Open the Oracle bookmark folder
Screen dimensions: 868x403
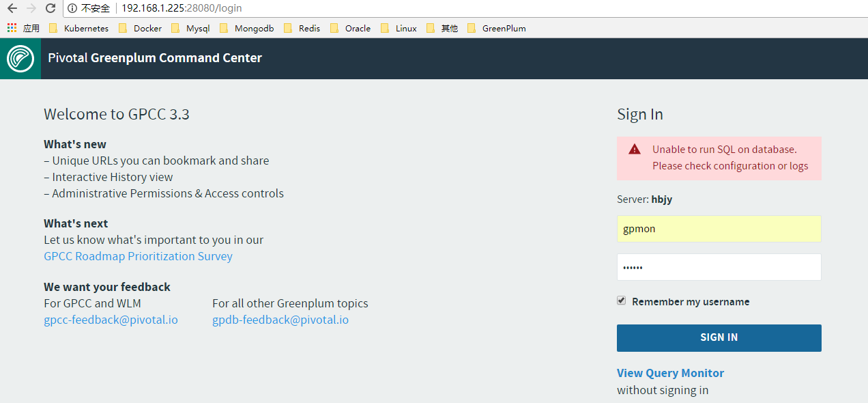pos(350,28)
